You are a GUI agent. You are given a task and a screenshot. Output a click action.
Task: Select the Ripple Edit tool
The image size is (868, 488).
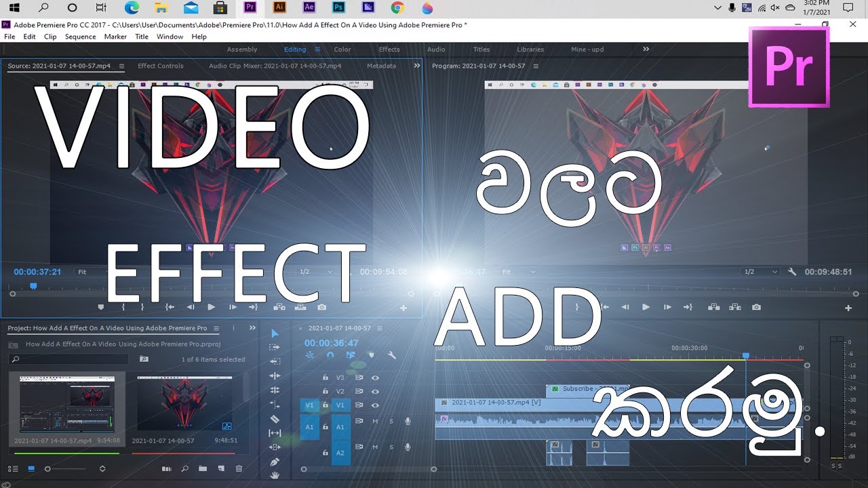click(275, 375)
